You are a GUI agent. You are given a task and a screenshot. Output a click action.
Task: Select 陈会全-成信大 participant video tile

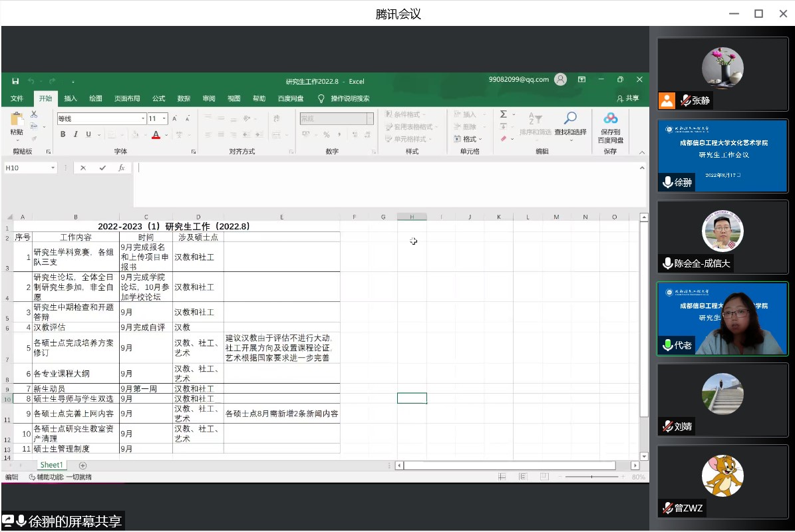[722, 235]
